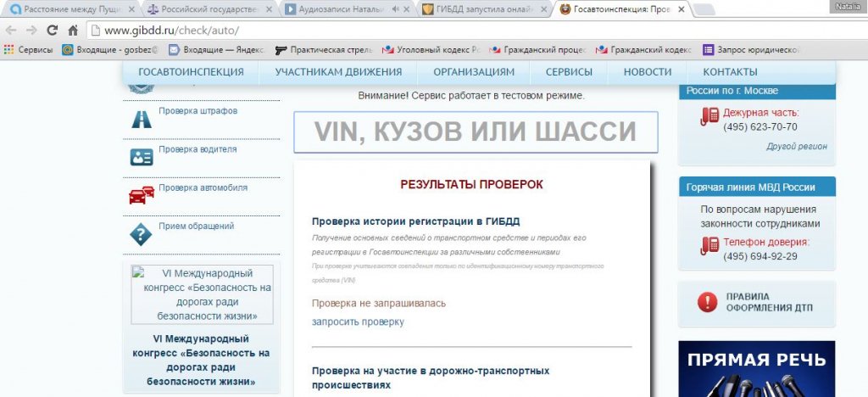Open the Сервисы apps bookmark

pos(29,49)
